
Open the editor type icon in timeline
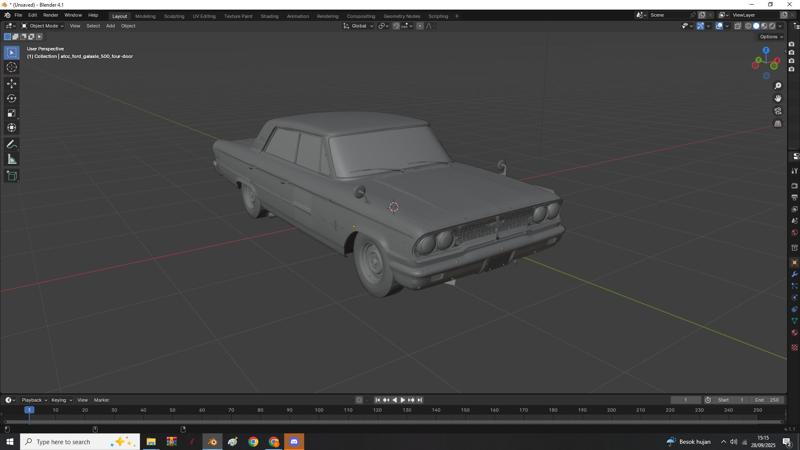[8, 400]
